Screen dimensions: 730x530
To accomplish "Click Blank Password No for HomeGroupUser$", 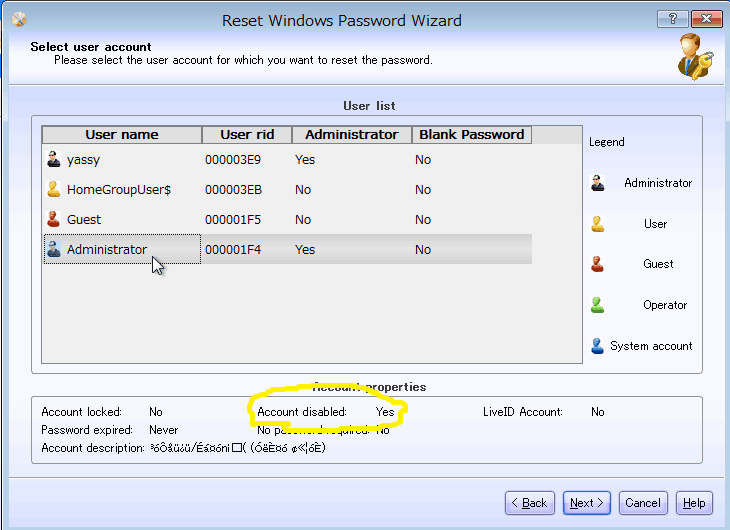I will (423, 190).
